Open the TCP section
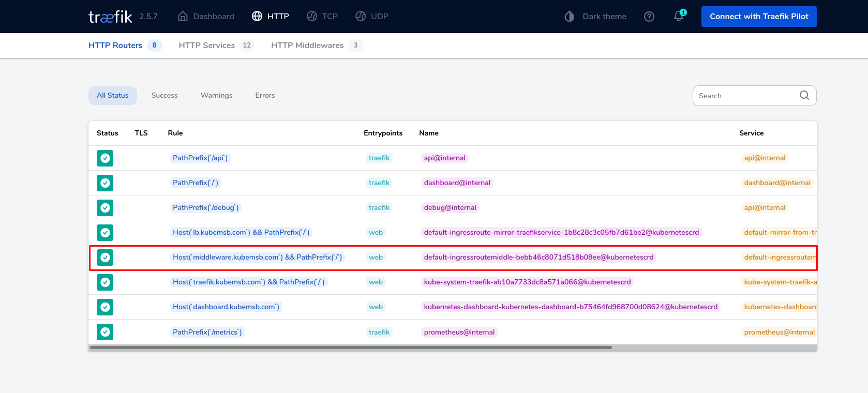The image size is (868, 393). (322, 17)
